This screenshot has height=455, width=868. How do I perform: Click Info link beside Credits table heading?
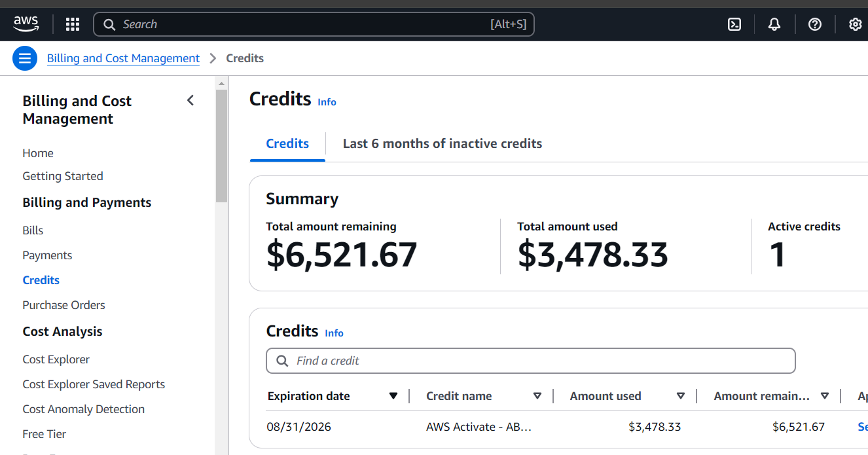pos(334,333)
